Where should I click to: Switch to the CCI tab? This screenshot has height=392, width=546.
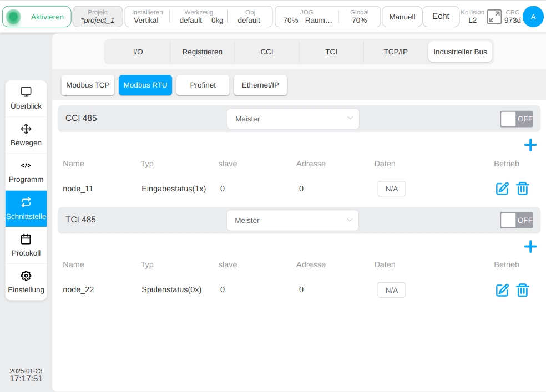point(267,52)
